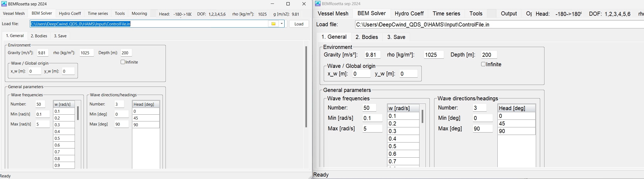The height and width of the screenshot is (179, 644).
Task: Open Time series tab in right window
Action: 446,14
